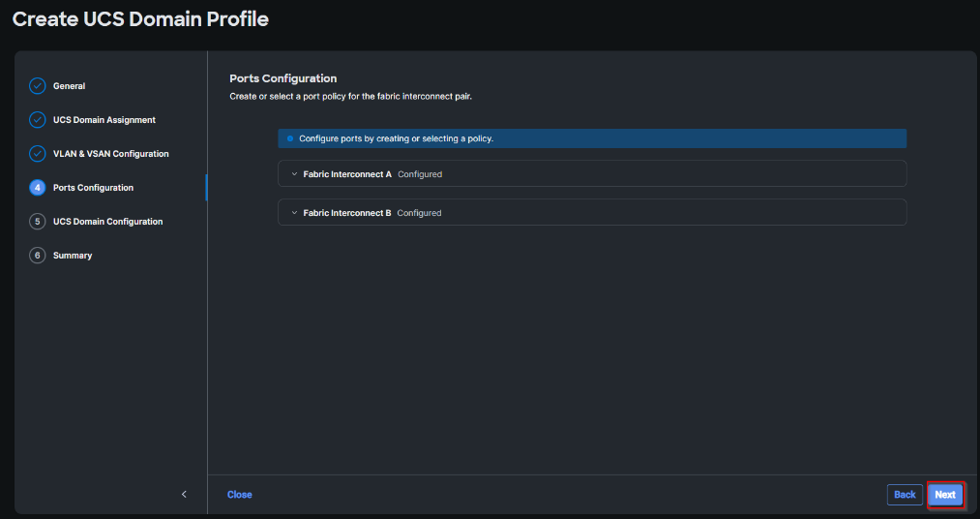Go to the General step label
The image size is (980, 519).
point(69,86)
